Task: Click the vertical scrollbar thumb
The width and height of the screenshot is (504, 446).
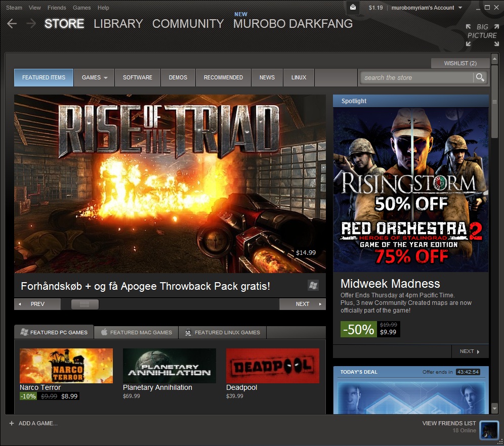Action: [494, 101]
